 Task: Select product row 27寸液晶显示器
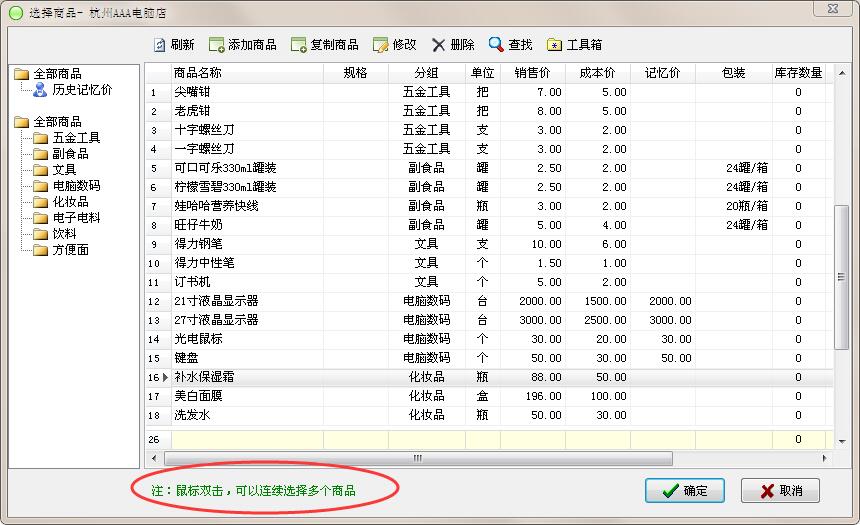click(x=489, y=320)
